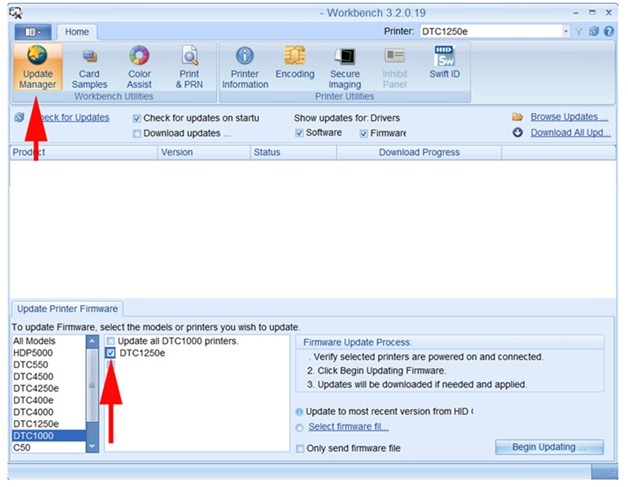Open the Browse Updates link
The height and width of the screenshot is (487, 628).
click(x=568, y=117)
